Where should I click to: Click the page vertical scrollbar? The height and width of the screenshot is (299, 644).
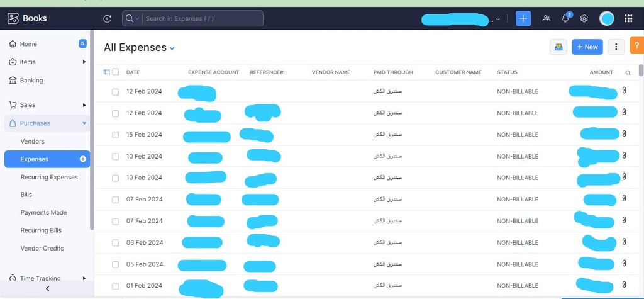click(x=641, y=70)
